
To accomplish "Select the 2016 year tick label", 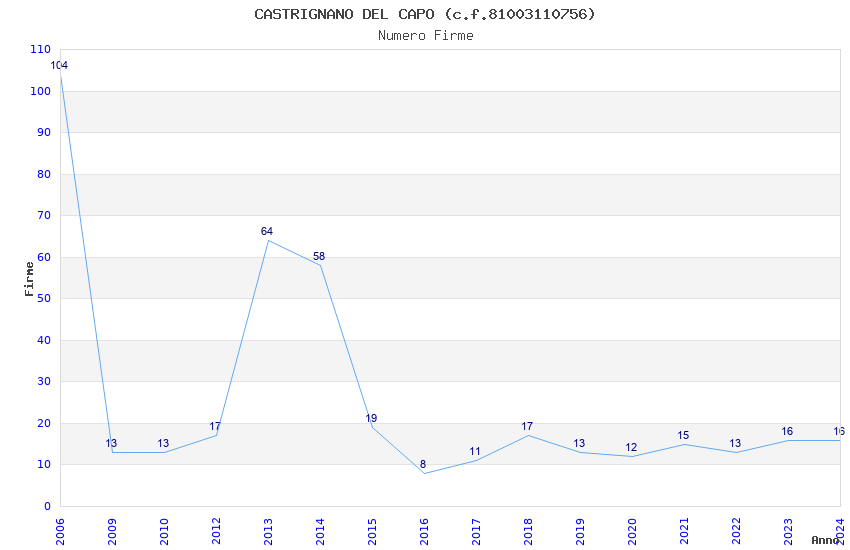I will click(424, 532).
